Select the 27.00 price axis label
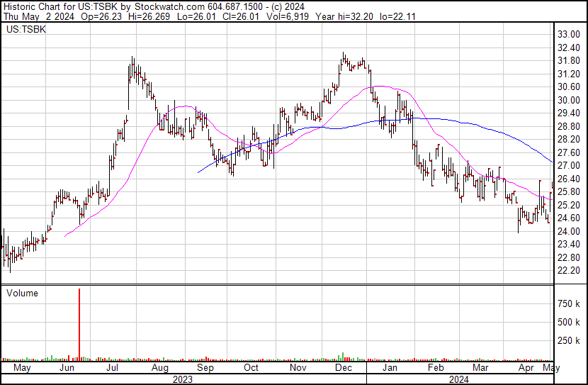 (x=570, y=165)
